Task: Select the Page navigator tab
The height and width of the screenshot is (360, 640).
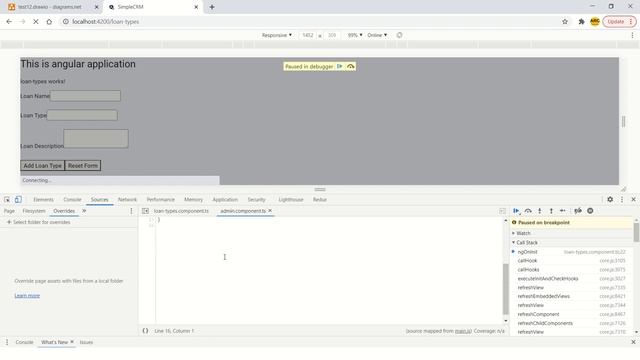Action: coord(9,211)
